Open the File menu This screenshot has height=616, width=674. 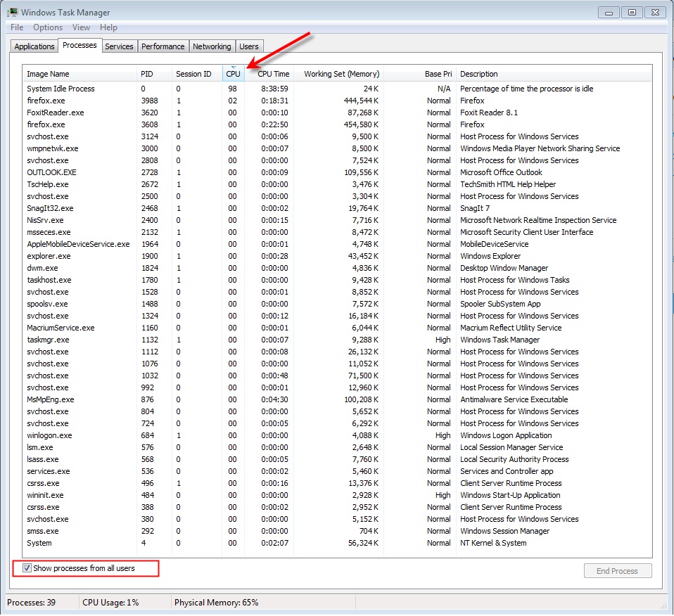[17, 27]
